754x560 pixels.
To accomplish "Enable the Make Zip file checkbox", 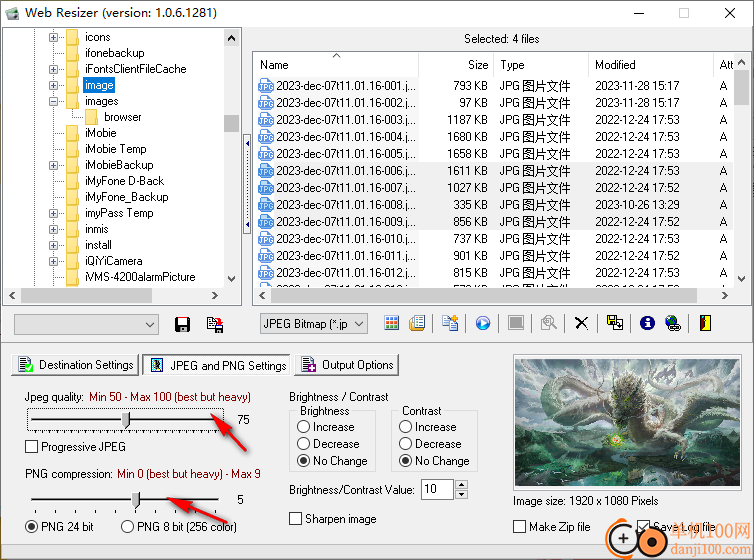I will [x=519, y=527].
